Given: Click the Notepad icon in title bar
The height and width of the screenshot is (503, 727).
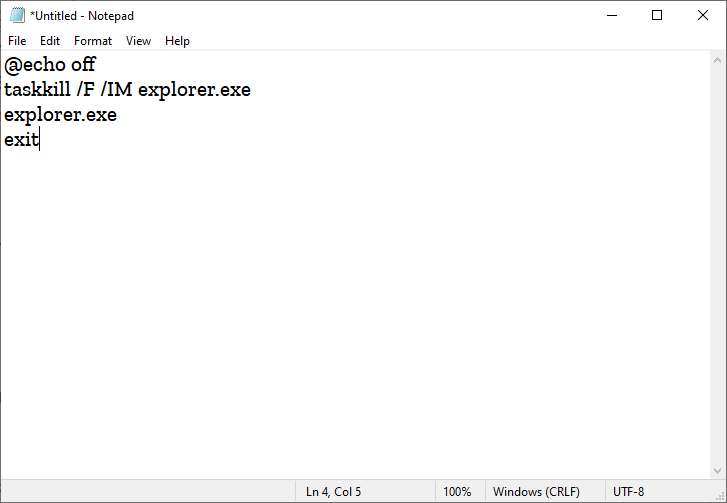Looking at the screenshot, I should pos(16,16).
